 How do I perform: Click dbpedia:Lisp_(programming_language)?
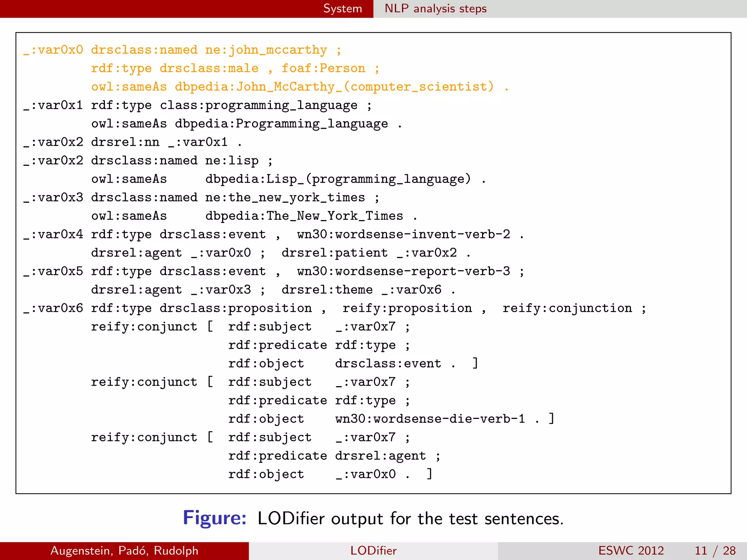pos(338,179)
